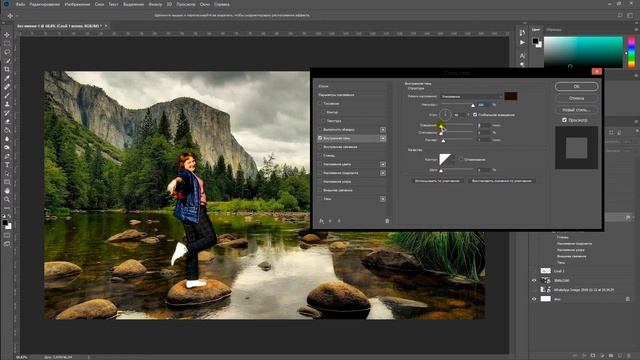Viewport: 640px width, 360px height.
Task: Toggle the Глобальное освещение checkbox
Action: (475, 115)
